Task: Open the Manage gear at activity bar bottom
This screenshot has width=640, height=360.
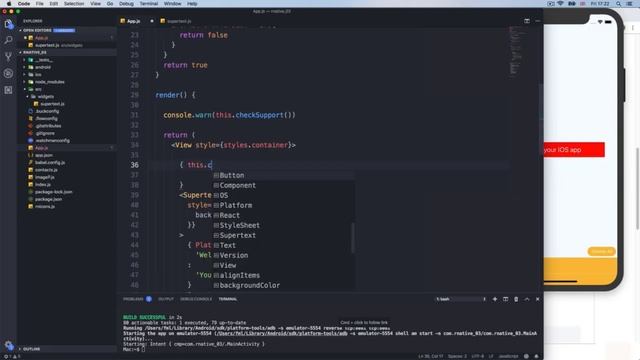Action: pyautogui.click(x=9, y=345)
